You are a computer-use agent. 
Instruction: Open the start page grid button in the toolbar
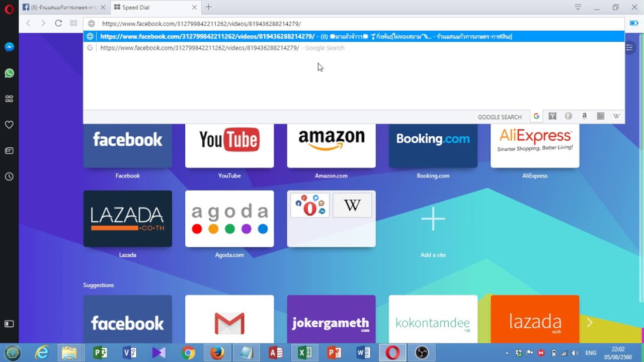pyautogui.click(x=73, y=23)
